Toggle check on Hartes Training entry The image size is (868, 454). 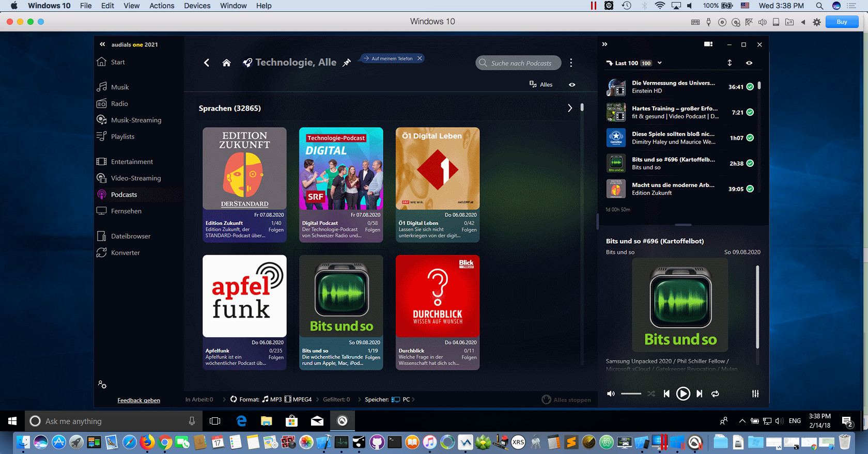tap(750, 112)
